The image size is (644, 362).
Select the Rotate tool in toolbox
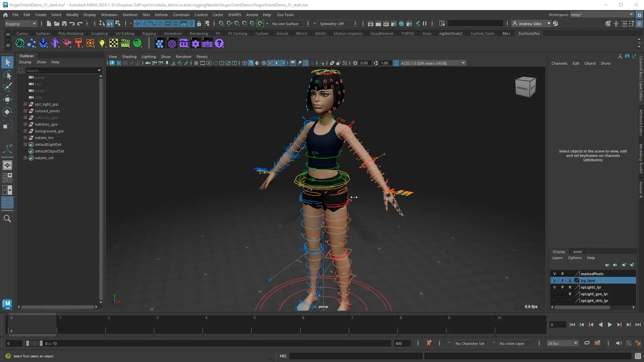pos(7,112)
